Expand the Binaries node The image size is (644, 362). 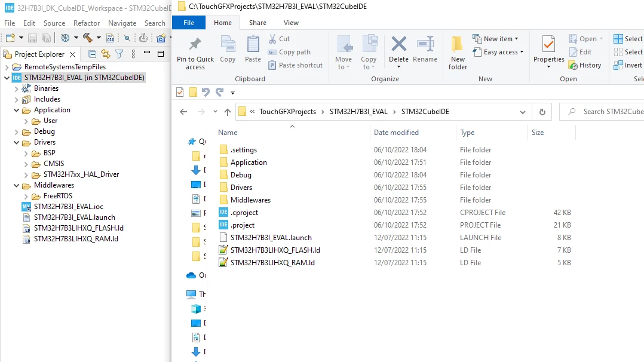(x=17, y=88)
